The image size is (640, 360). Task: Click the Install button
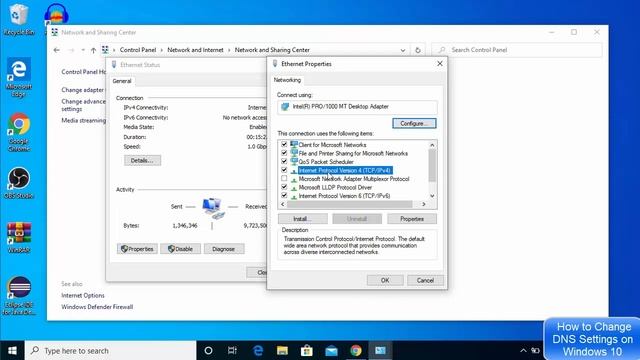tap(302, 219)
